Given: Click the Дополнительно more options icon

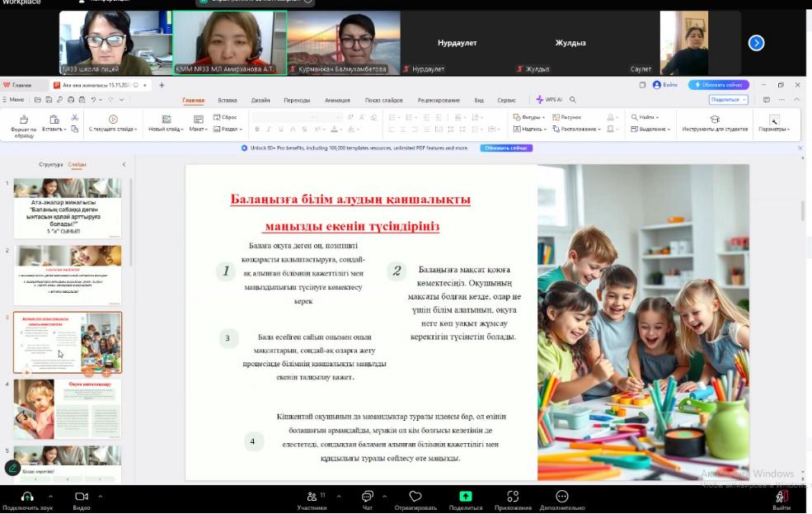Looking at the screenshot, I should click(x=562, y=497).
